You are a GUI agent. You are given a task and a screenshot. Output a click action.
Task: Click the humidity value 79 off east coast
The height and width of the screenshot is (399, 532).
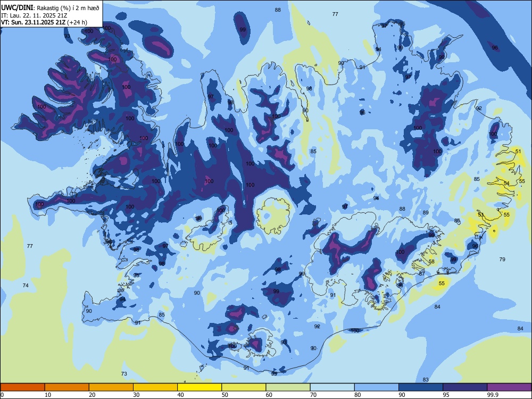(x=503, y=259)
